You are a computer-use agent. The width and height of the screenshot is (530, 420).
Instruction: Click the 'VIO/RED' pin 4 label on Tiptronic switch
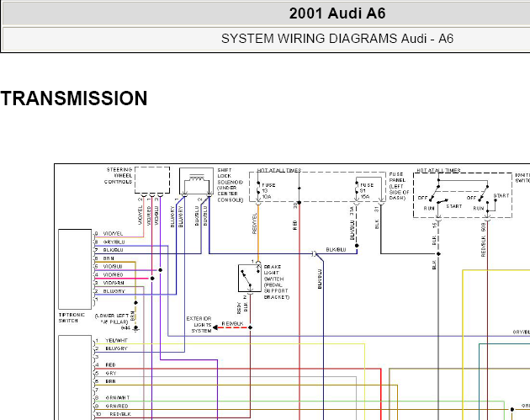(114, 275)
